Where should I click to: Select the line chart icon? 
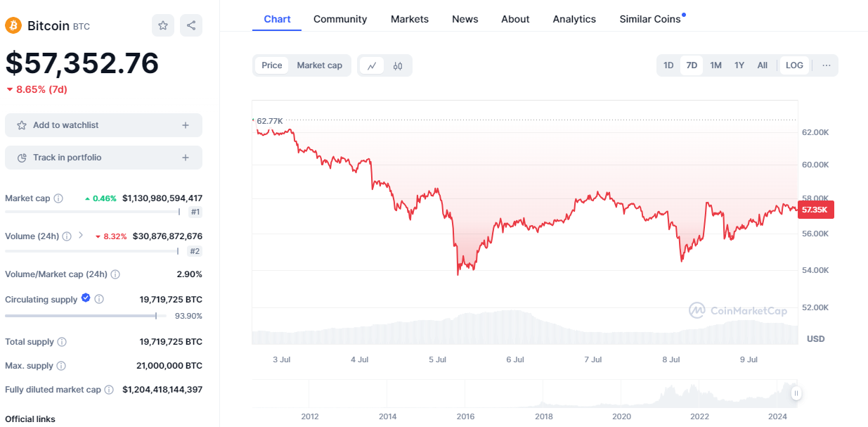373,65
